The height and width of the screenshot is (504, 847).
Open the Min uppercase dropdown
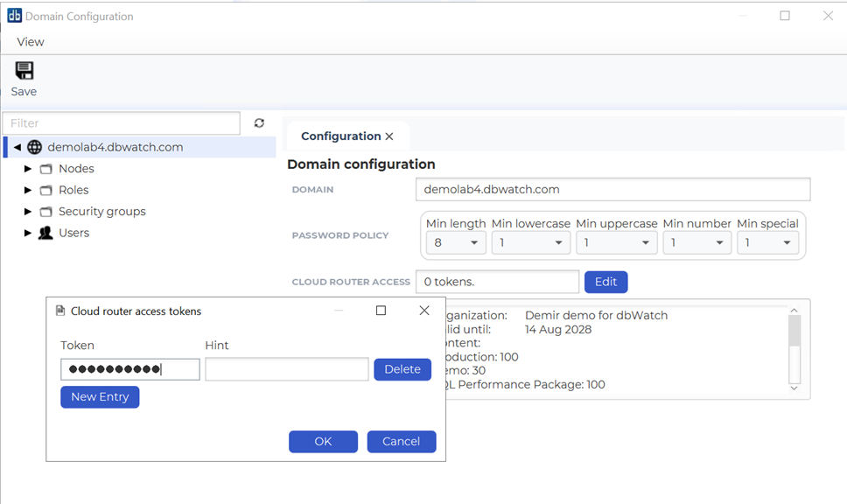point(616,242)
